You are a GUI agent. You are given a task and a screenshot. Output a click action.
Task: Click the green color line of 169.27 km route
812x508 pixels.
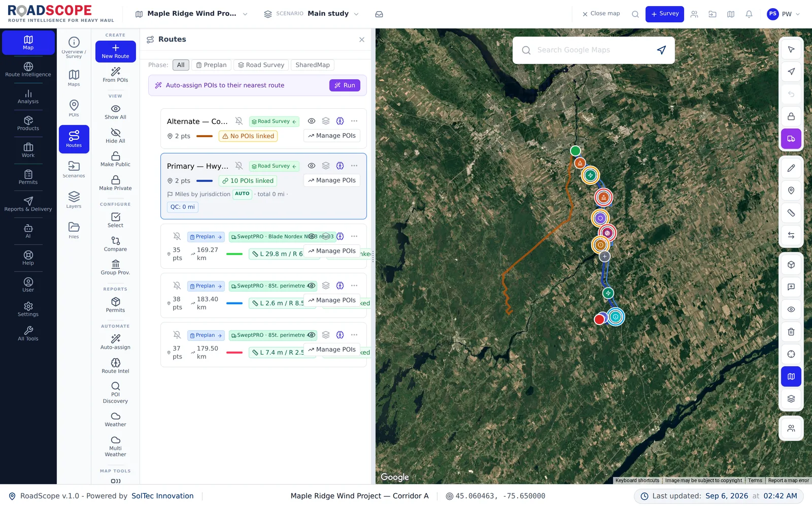(x=234, y=254)
